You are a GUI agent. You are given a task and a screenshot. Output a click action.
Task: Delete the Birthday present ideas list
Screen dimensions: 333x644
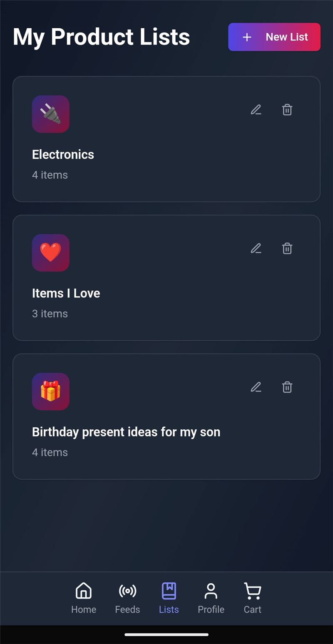coord(287,387)
